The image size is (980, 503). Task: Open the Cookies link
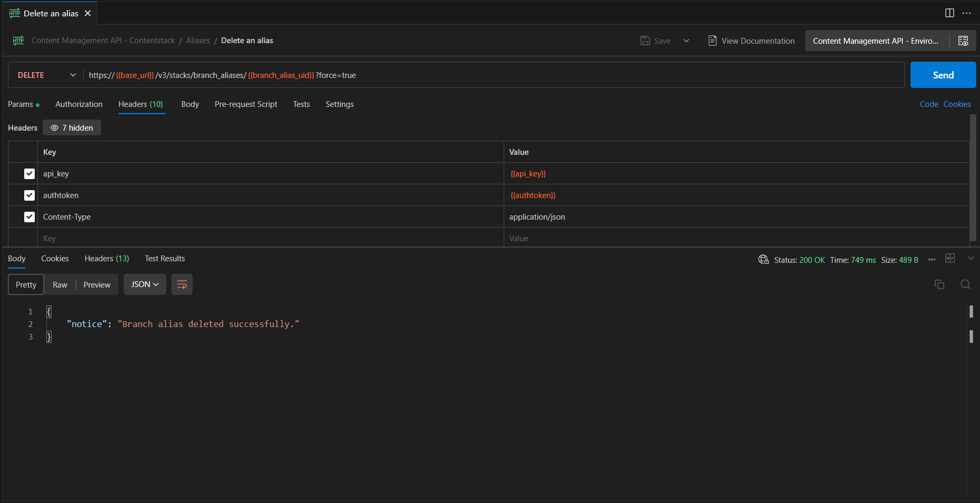pyautogui.click(x=957, y=104)
